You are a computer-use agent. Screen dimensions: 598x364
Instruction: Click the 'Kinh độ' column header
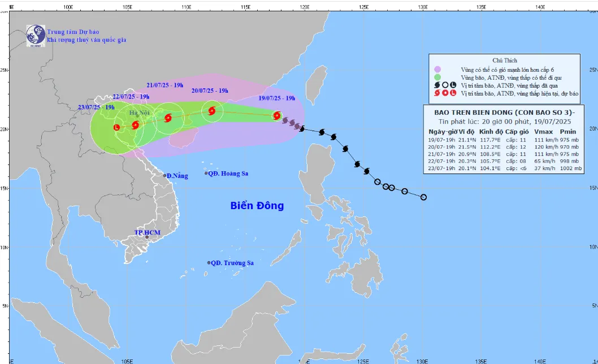(491, 132)
